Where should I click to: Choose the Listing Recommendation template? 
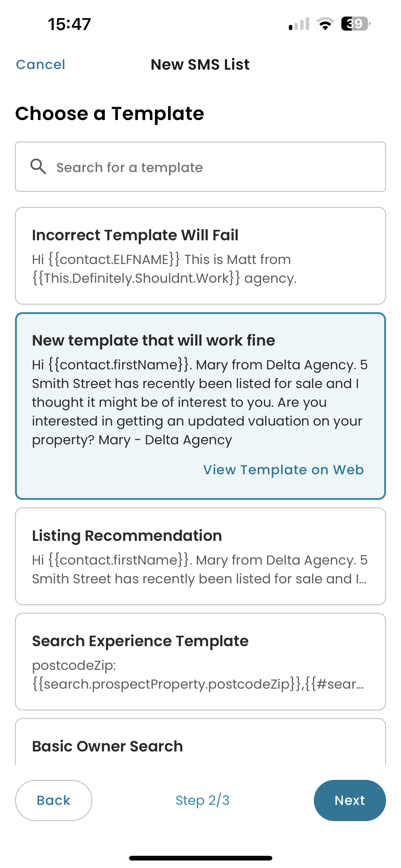pos(200,556)
